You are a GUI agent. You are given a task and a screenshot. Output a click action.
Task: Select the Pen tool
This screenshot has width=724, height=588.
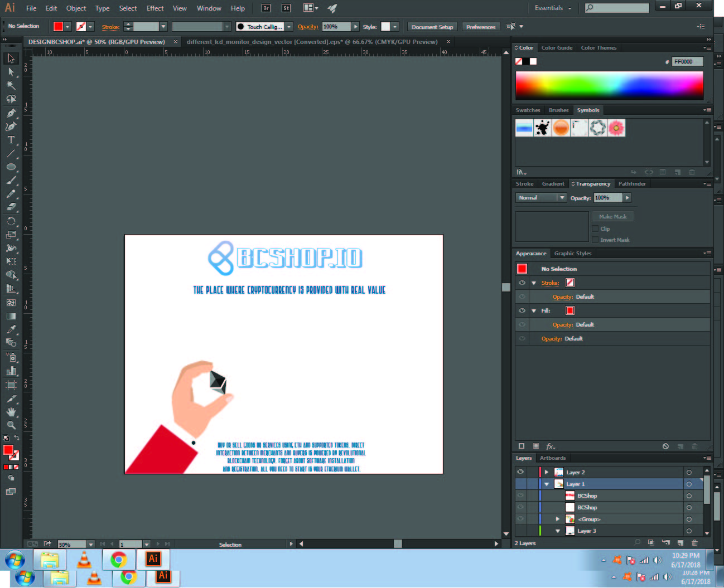pyautogui.click(x=11, y=113)
